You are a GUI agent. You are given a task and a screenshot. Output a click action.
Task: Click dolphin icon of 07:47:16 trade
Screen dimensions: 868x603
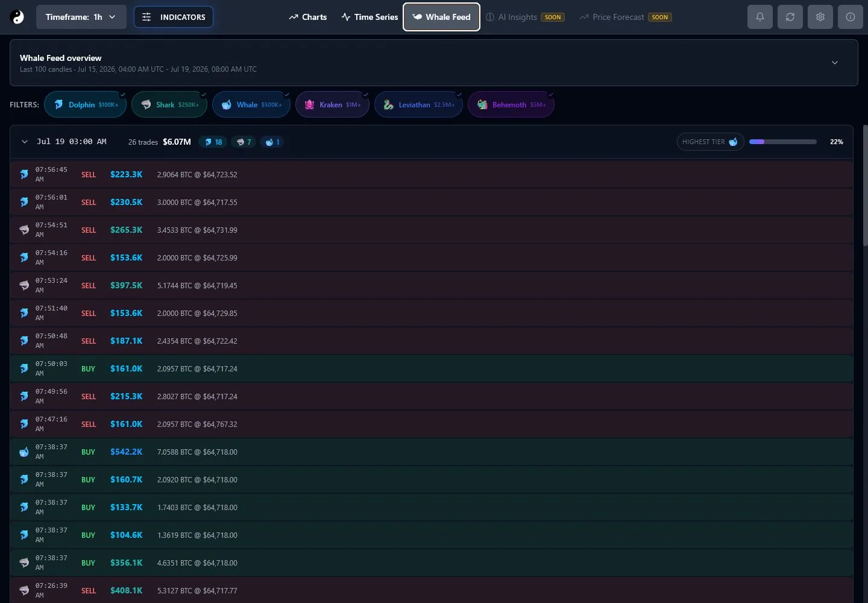[x=24, y=424]
